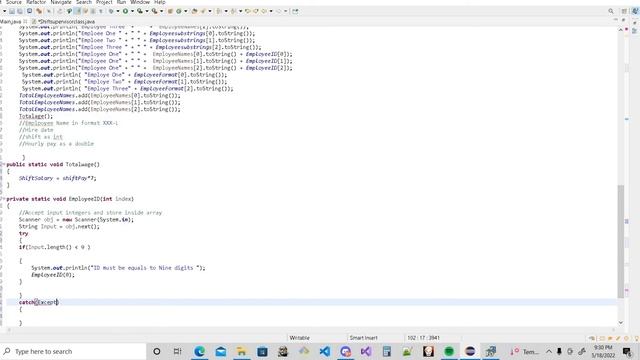This screenshot has height=360, width=640.
Task: Open the Window menu
Action: pyautogui.click(x=140, y=2)
